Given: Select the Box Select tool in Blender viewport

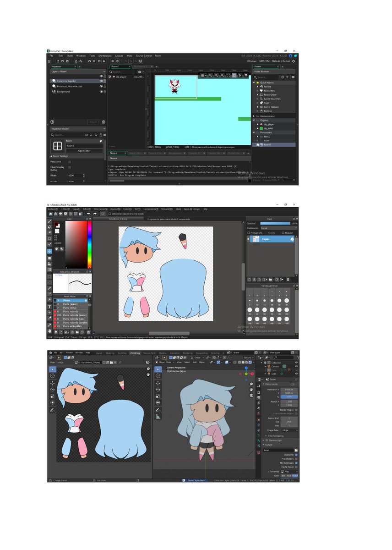Looking at the screenshot, I should click(x=158, y=369).
